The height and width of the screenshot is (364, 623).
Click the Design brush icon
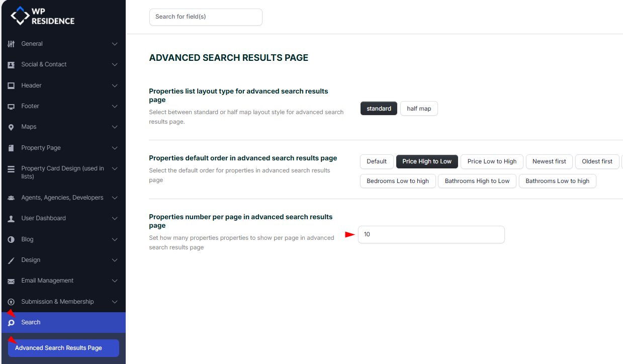[11, 260]
